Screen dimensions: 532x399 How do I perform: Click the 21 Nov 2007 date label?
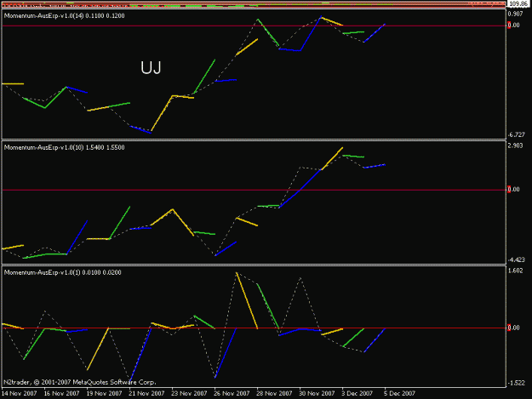[146, 393]
